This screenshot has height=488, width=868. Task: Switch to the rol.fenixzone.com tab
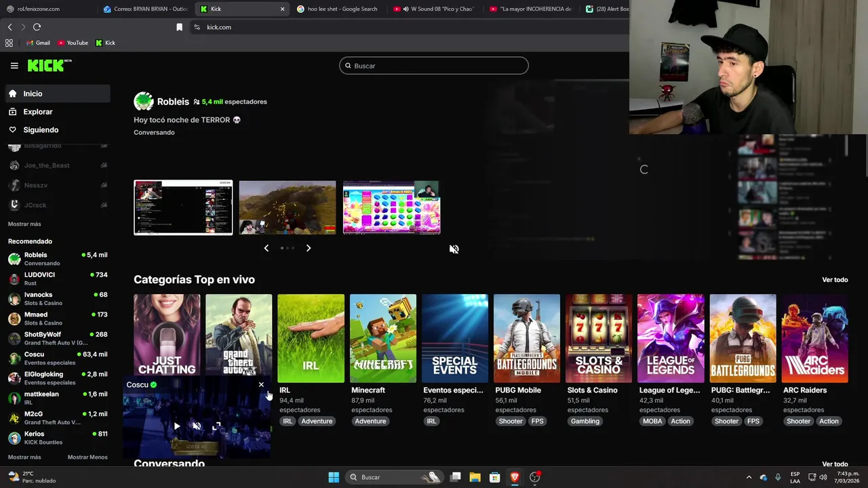pos(47,9)
